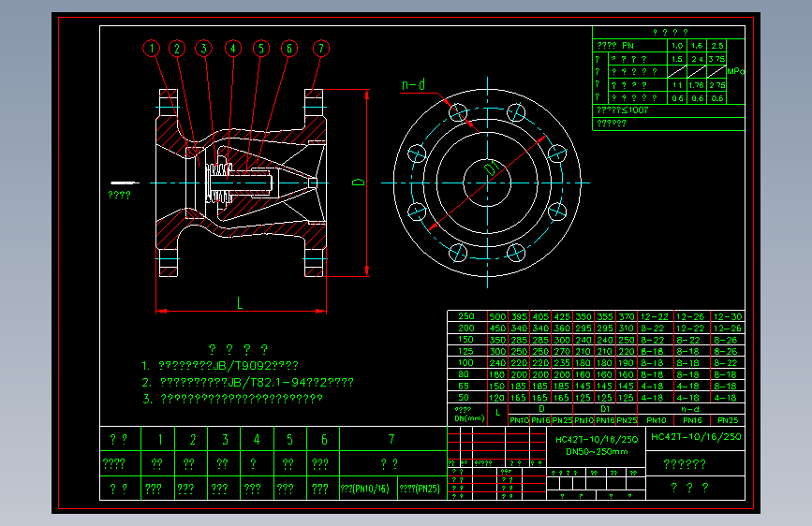
Task: Select value "310" in the 200 row
Action: (626, 329)
